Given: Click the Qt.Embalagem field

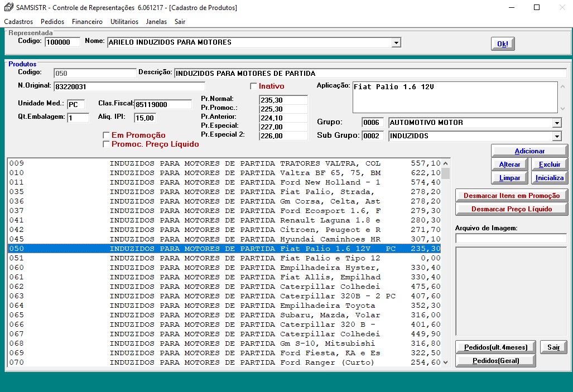Looking at the screenshot, I should click(x=78, y=118).
